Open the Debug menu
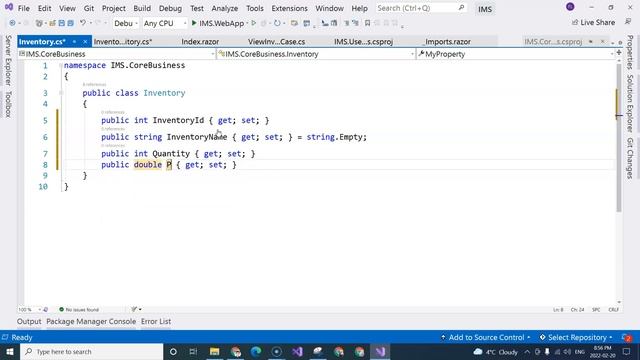The width and height of the screenshot is (640, 360). coord(170,8)
